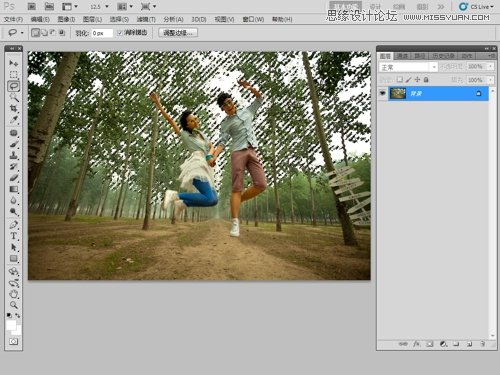Open the 窗口(W) menu
The image size is (500, 375).
click(x=253, y=19)
